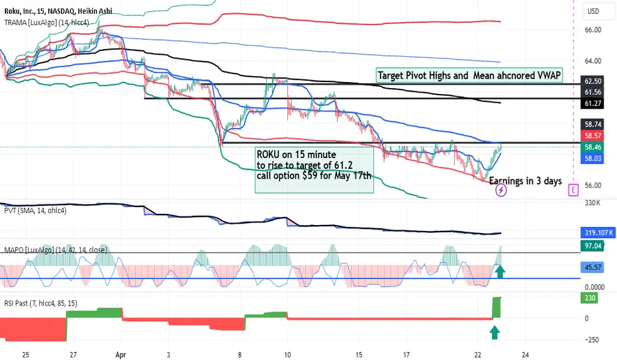Click the 319.107K PVT value label
Viewport: 617px width, 364px height.
click(x=598, y=232)
